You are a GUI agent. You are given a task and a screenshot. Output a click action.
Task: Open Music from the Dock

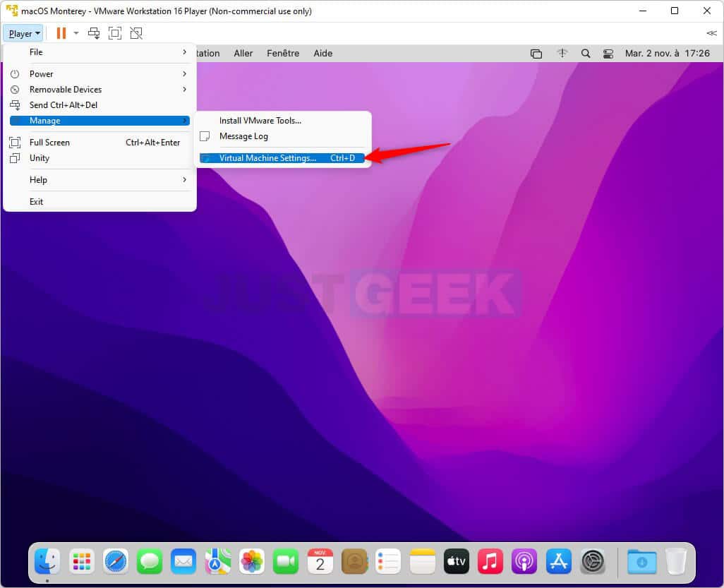click(490, 561)
